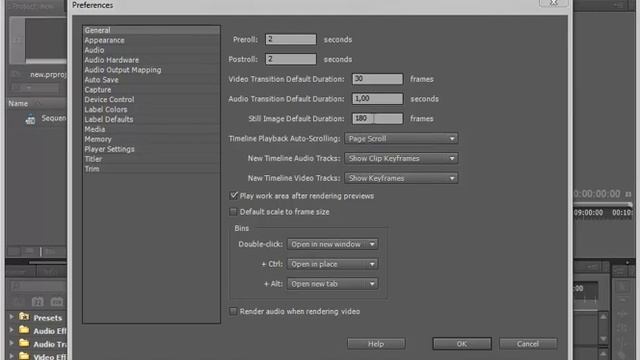640x360 pixels.
Task: Open the Appearance preferences category
Action: click(151, 40)
